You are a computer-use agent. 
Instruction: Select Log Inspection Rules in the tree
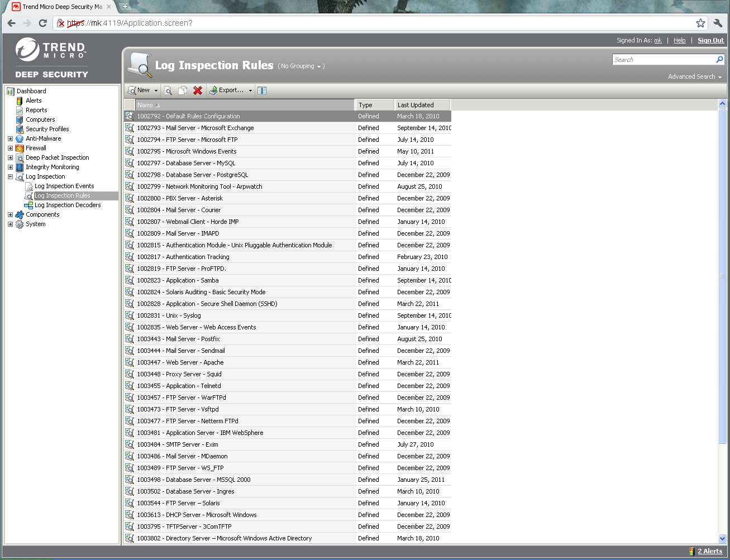(x=63, y=195)
